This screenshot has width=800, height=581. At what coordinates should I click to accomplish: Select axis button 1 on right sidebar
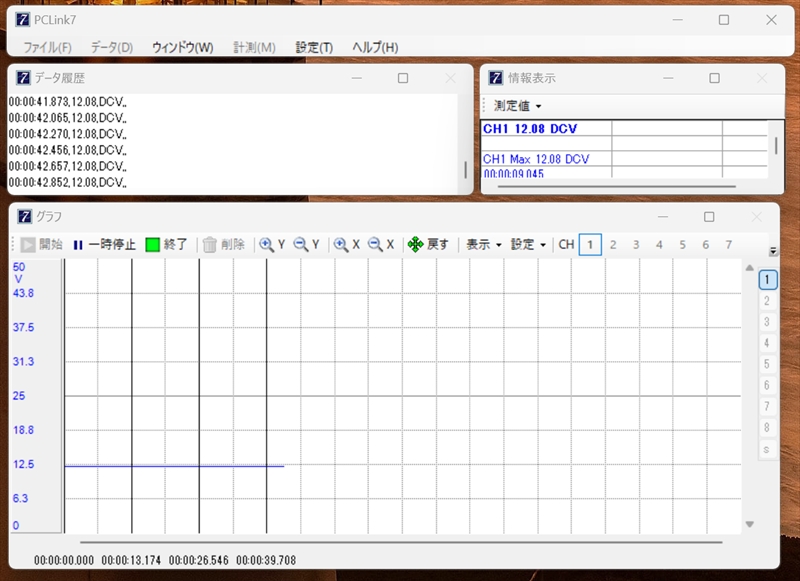767,280
